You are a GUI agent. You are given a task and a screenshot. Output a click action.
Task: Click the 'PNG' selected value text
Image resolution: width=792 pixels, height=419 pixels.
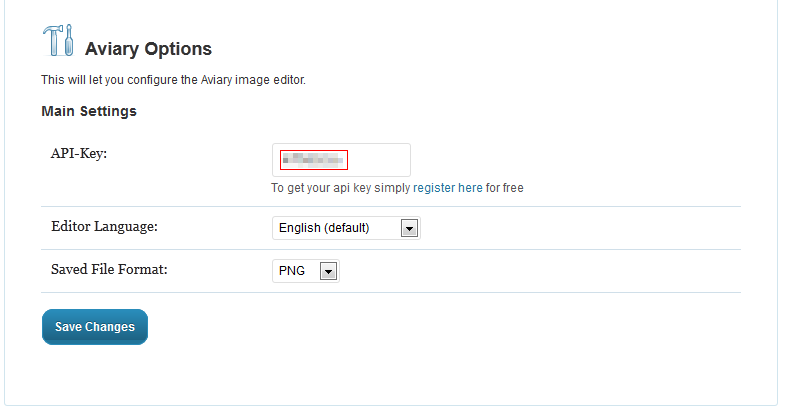(x=292, y=271)
